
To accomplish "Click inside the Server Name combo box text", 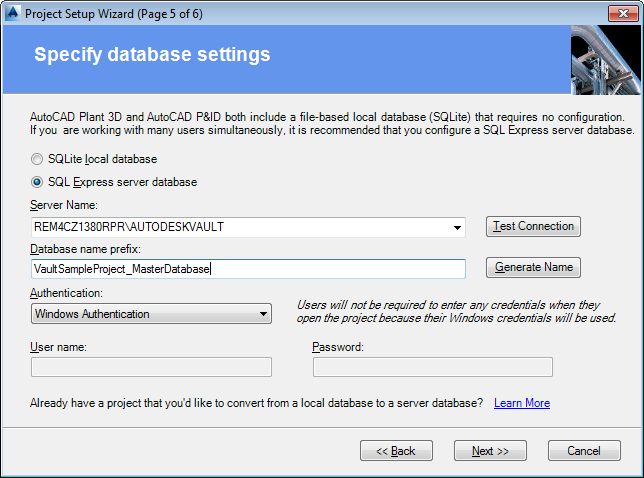I will coord(241,227).
